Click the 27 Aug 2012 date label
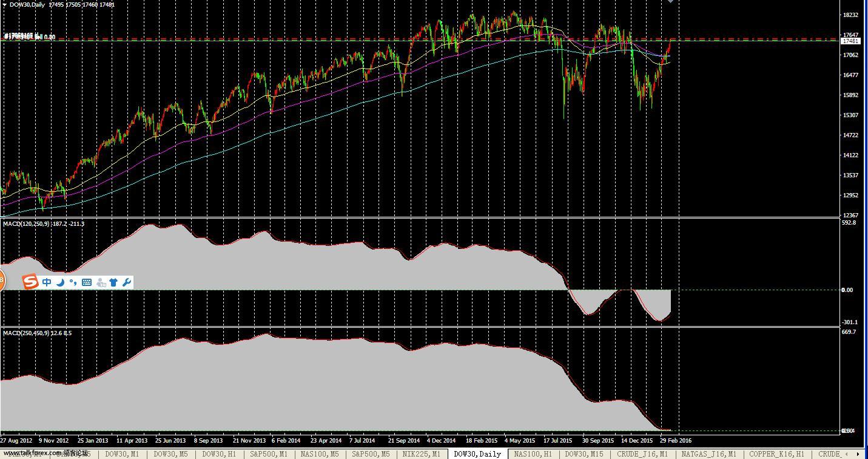Viewport: 868px width, 459px height. tap(16, 441)
